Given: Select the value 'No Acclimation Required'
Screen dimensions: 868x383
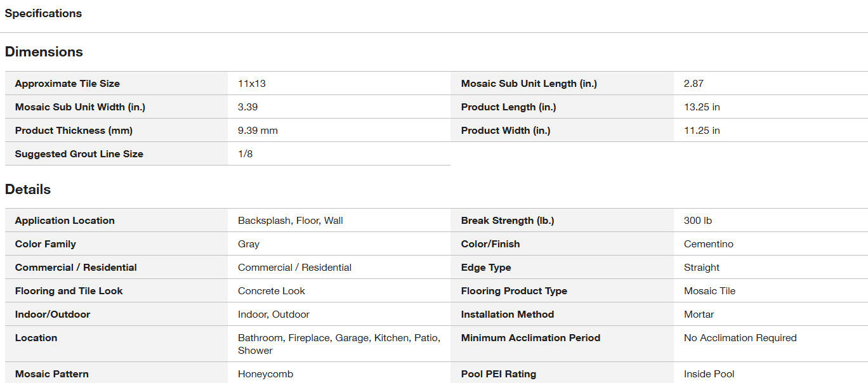Looking at the screenshot, I should tap(740, 338).
